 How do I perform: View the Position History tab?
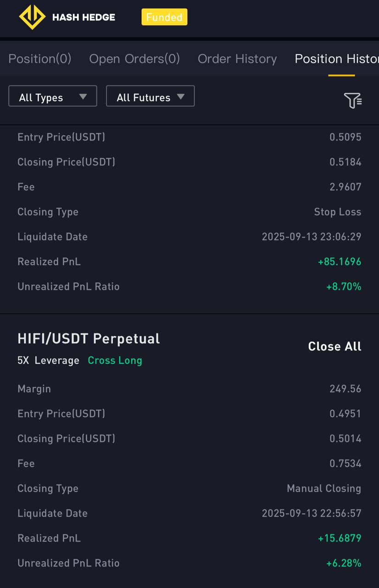(337, 59)
